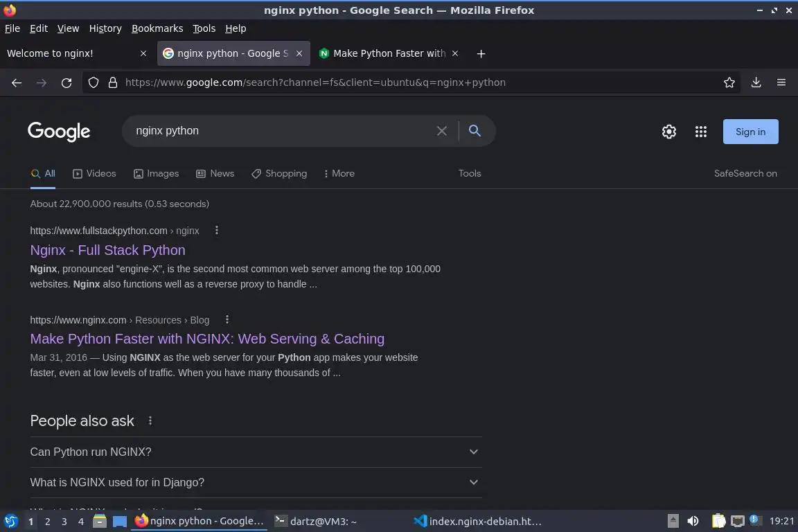
Task: Go back to the previous page
Action: click(x=17, y=82)
